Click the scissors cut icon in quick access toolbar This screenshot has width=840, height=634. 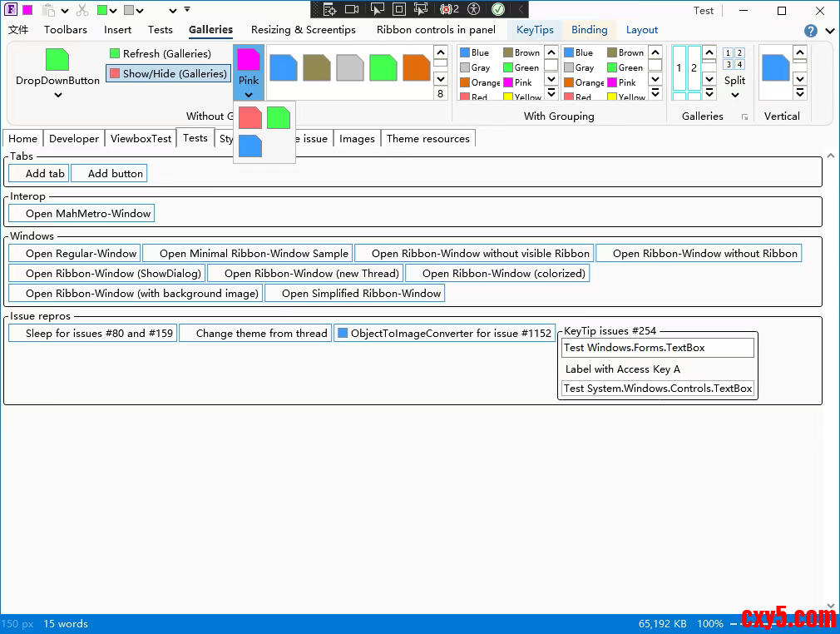(x=82, y=11)
